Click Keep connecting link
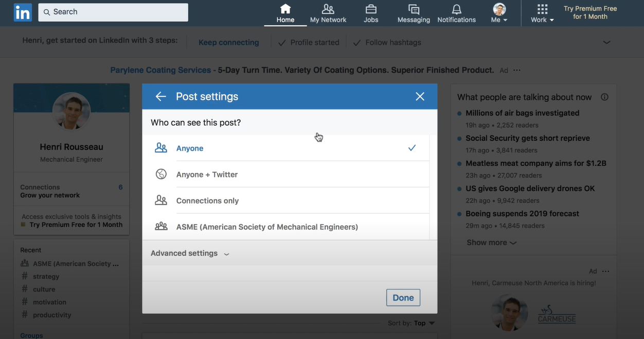 [229, 43]
